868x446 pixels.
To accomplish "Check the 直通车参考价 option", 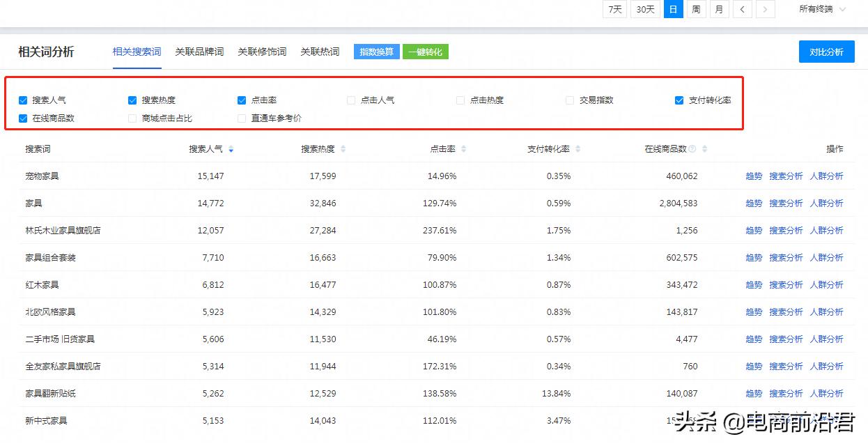I will point(242,118).
